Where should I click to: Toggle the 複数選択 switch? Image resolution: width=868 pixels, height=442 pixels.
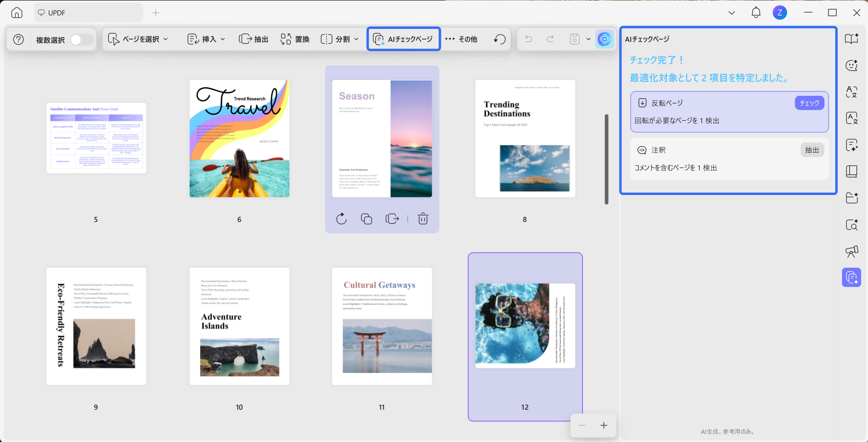coord(81,39)
